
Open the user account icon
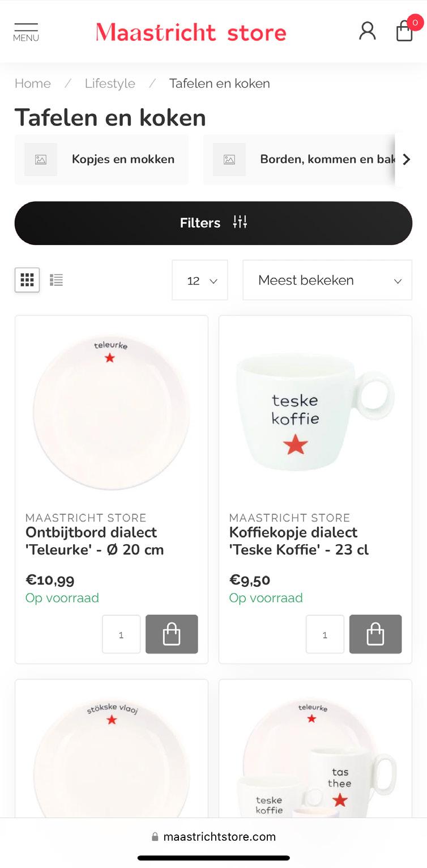click(367, 31)
